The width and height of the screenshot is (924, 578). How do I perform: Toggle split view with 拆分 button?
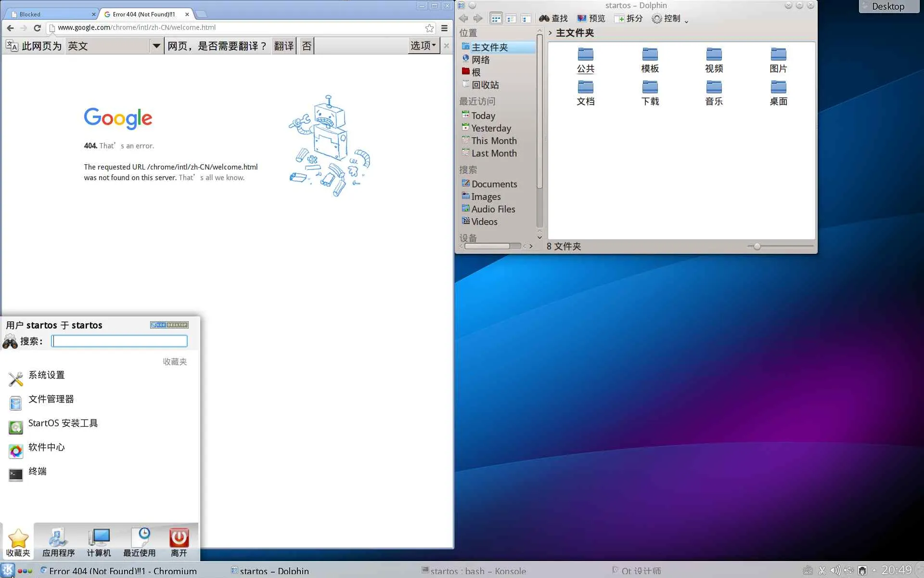pos(629,18)
